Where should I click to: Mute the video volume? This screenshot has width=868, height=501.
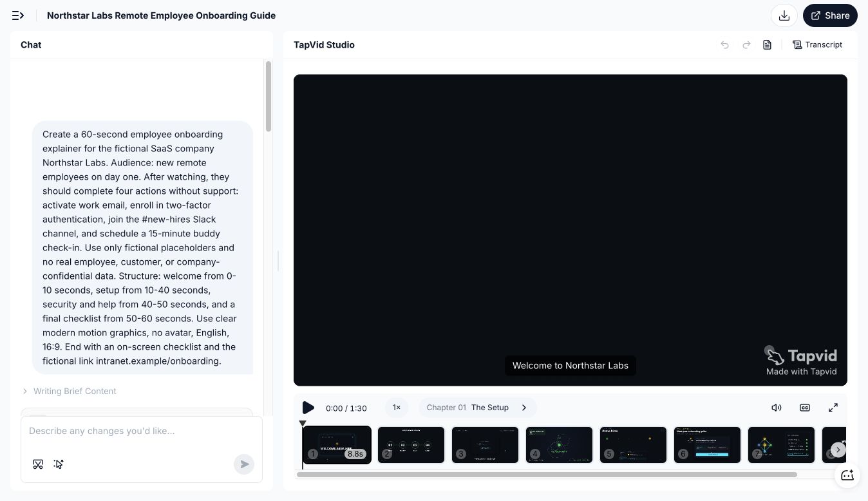777,408
